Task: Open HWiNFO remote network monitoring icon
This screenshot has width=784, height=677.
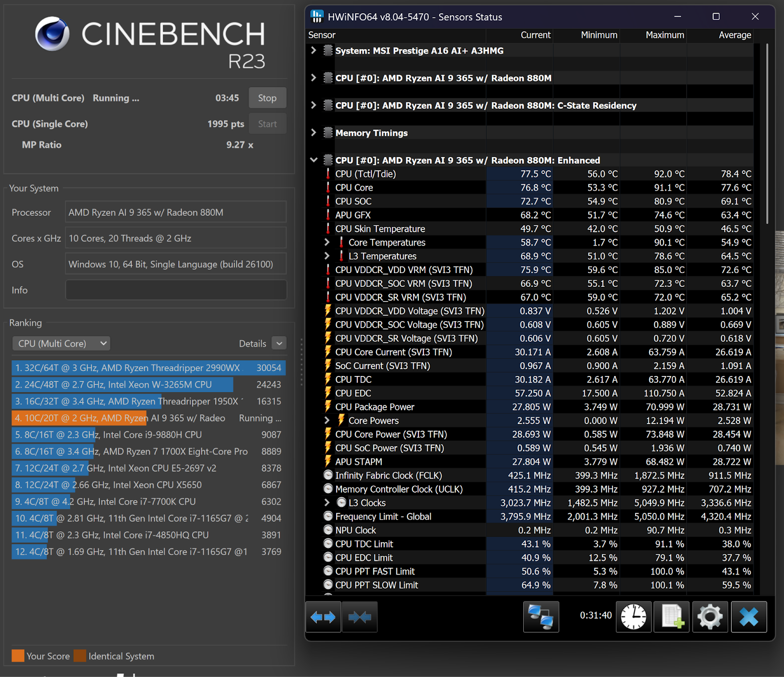Action: click(x=541, y=617)
